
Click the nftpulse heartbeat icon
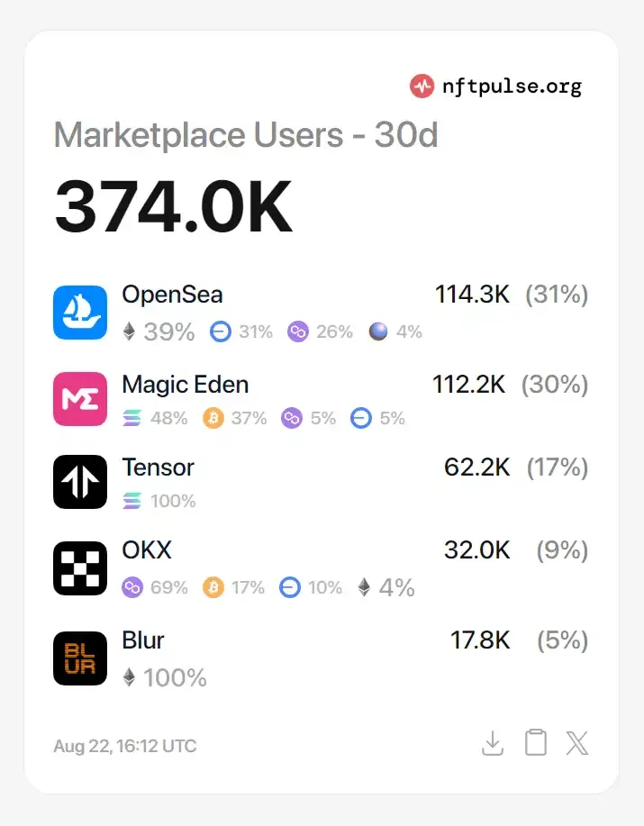point(421,86)
